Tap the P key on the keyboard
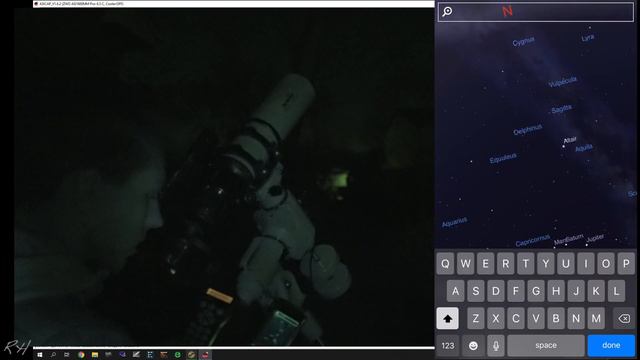This screenshot has width=640, height=360. (x=626, y=264)
